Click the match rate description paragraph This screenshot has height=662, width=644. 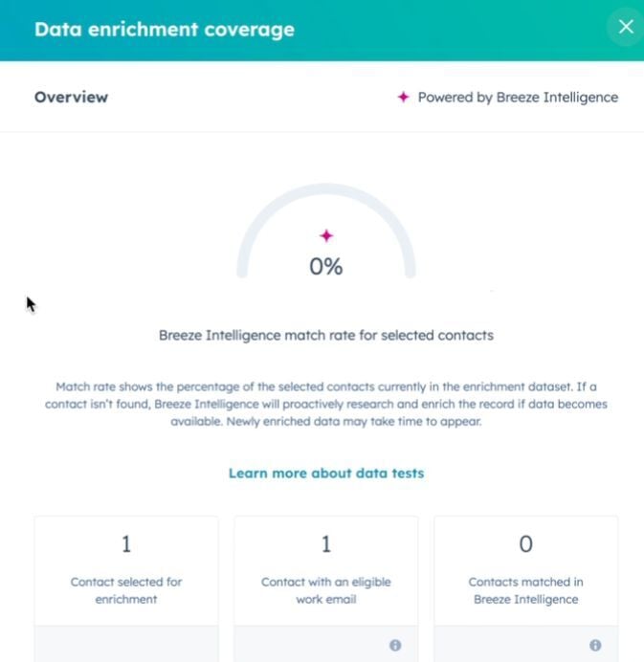pos(326,404)
